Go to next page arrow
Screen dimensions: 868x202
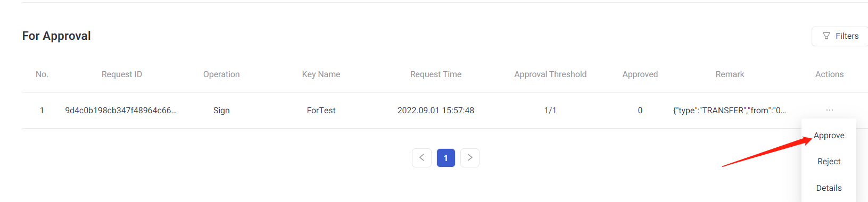470,158
